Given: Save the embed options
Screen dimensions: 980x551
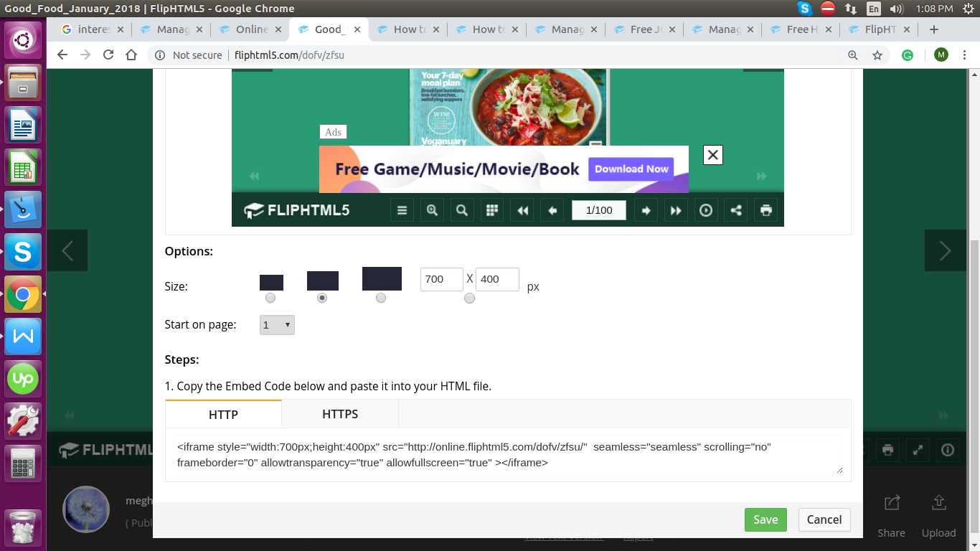Looking at the screenshot, I should [x=765, y=519].
